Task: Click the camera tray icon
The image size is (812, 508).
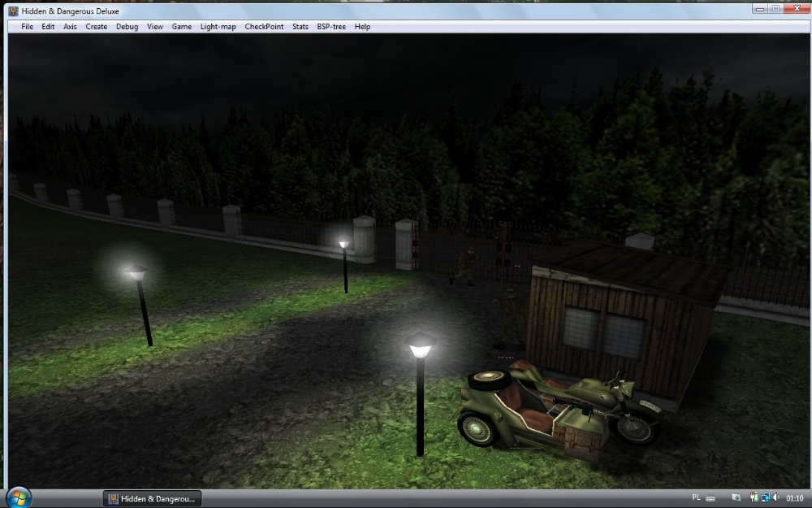Action: [x=736, y=497]
